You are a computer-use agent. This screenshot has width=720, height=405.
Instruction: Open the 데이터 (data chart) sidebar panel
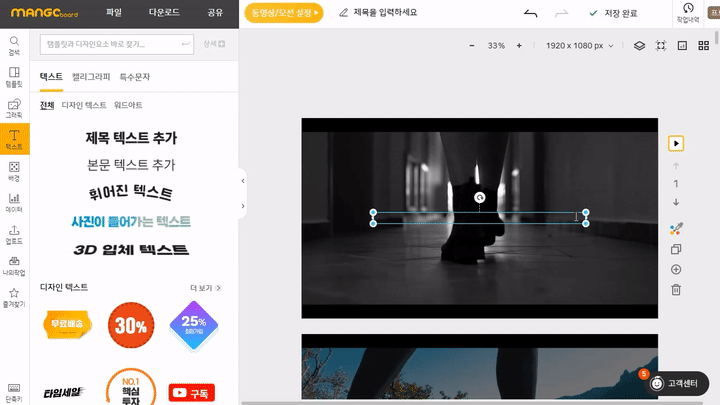coord(14,203)
